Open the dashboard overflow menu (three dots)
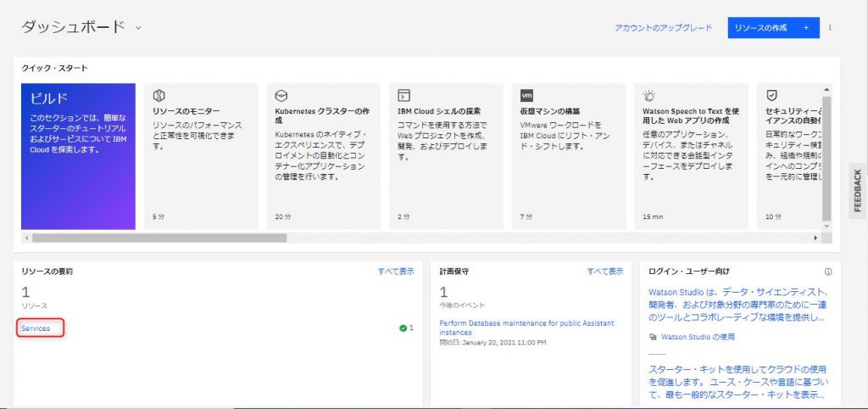Viewport: 868px width, 409px height. (830, 27)
